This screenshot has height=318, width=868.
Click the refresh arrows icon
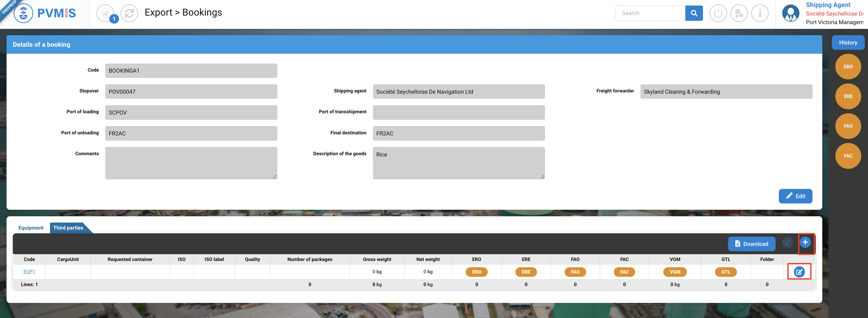pos(129,14)
